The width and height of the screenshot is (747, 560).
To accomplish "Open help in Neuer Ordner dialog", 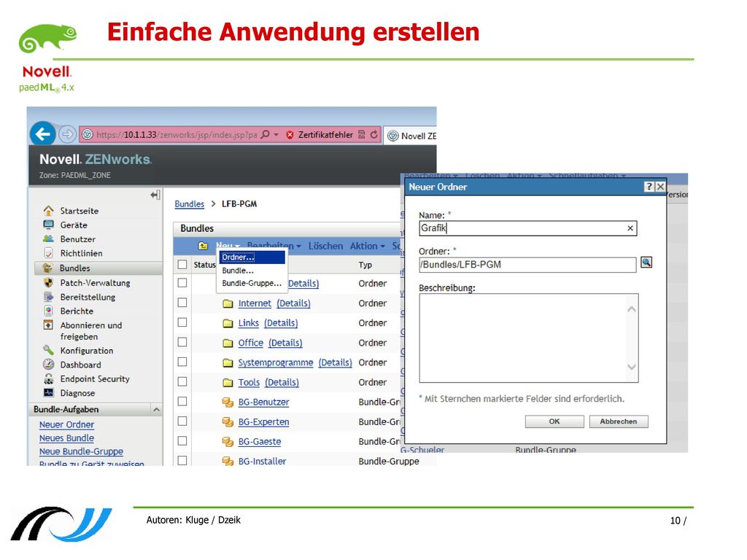I will pos(649,187).
